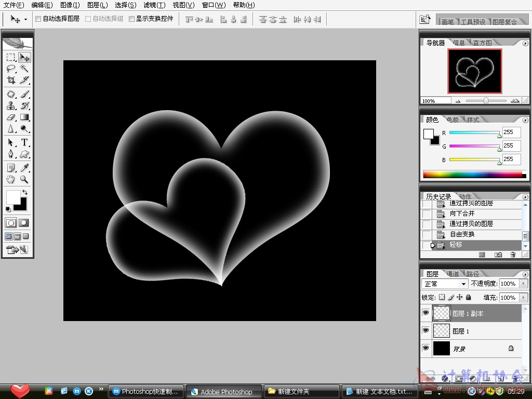Open the blend mode 正常 dropdown
The width and height of the screenshot is (532, 399).
[445, 284]
